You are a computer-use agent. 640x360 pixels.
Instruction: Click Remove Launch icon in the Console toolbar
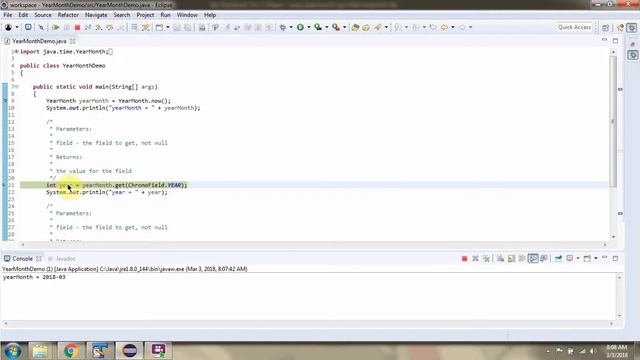click(x=475, y=258)
